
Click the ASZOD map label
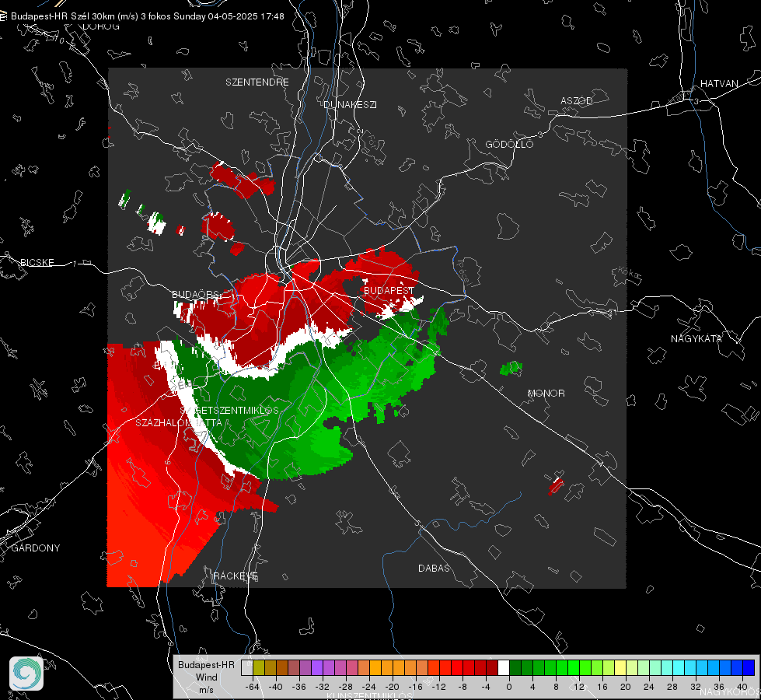point(577,100)
